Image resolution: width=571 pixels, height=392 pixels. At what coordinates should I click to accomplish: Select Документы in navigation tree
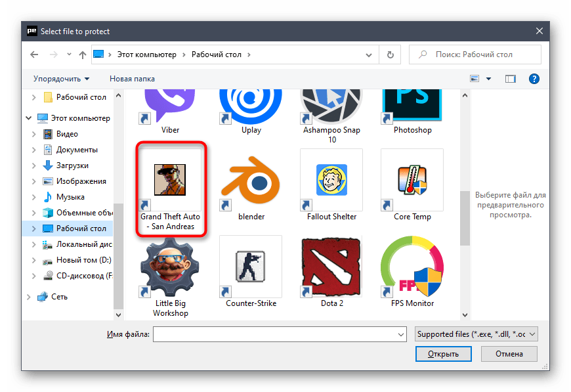pos(77,150)
